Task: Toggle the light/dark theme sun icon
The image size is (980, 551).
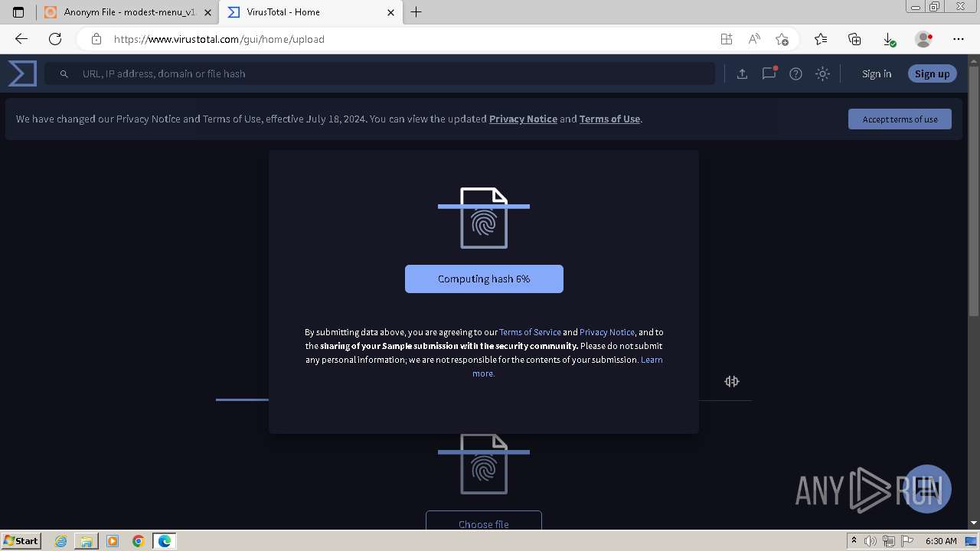Action: coord(822,74)
